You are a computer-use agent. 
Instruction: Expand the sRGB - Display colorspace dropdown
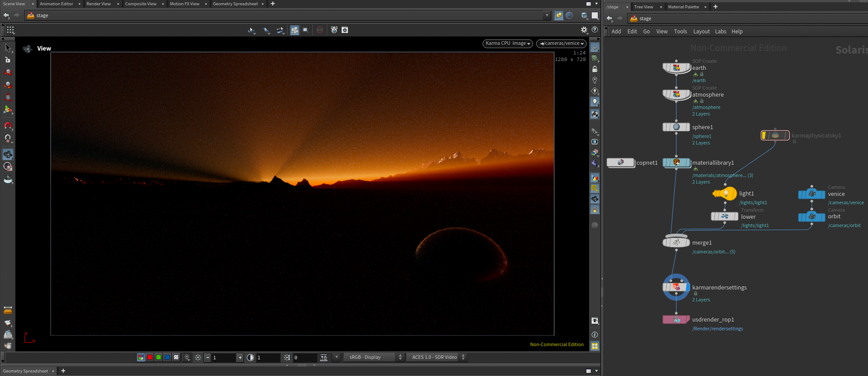point(374,357)
